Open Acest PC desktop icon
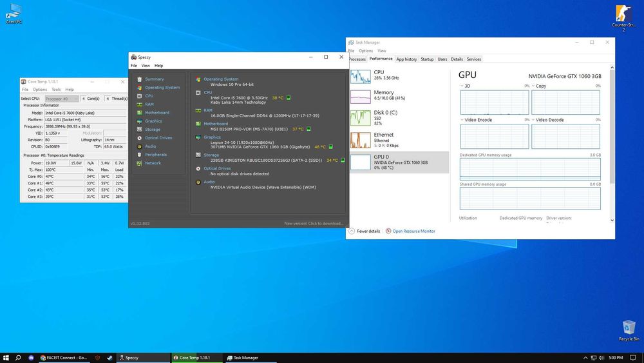Screen dimensions: 644x363 pos(14,14)
